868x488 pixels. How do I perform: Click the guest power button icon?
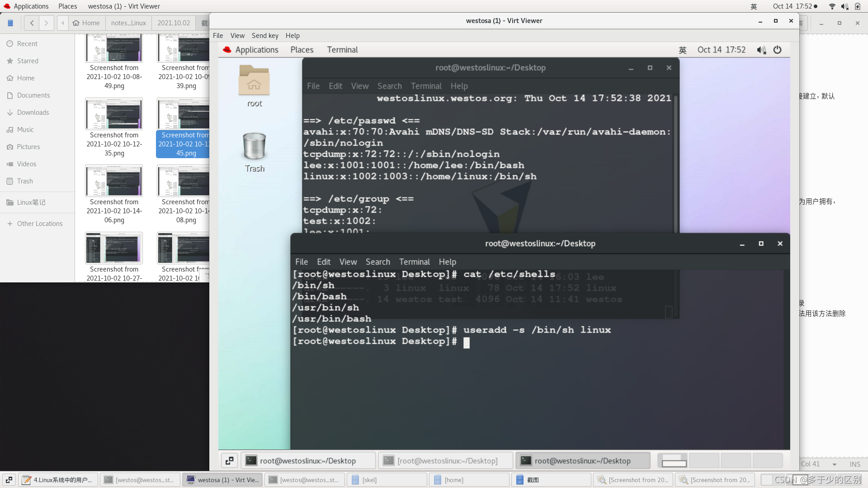pos(777,50)
